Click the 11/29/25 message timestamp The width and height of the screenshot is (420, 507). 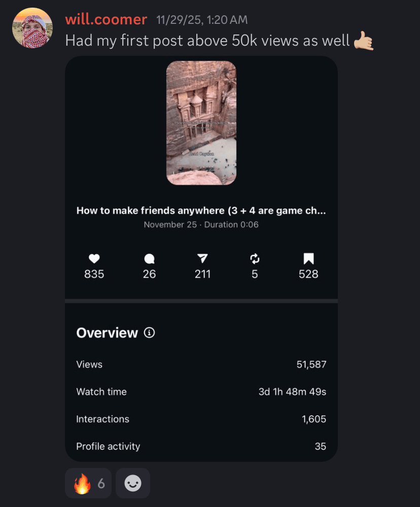click(202, 20)
